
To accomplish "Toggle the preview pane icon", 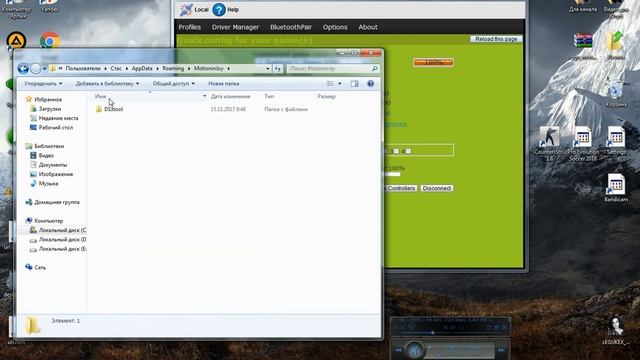I will pyautogui.click(x=354, y=84).
